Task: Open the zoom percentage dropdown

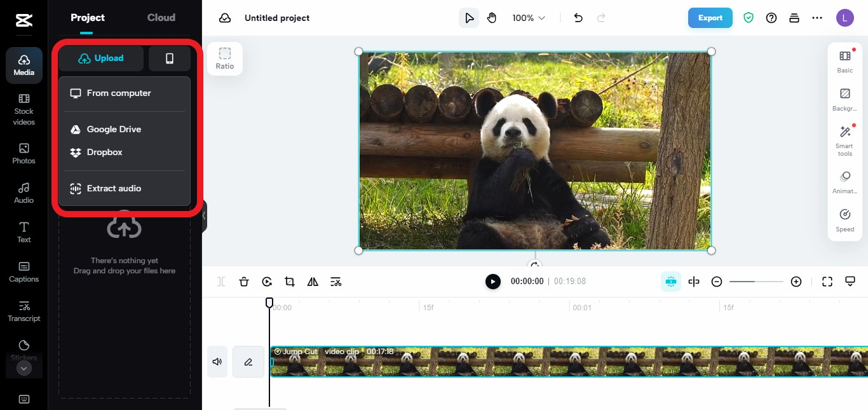Action: [x=529, y=18]
